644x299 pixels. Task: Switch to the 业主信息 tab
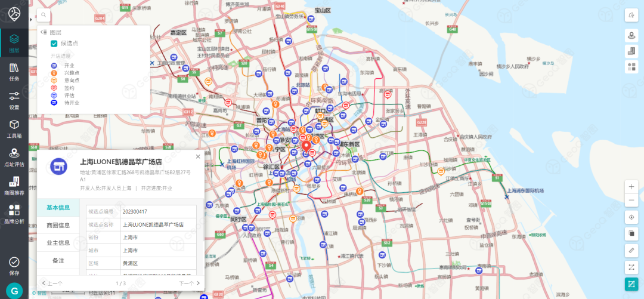(x=58, y=243)
